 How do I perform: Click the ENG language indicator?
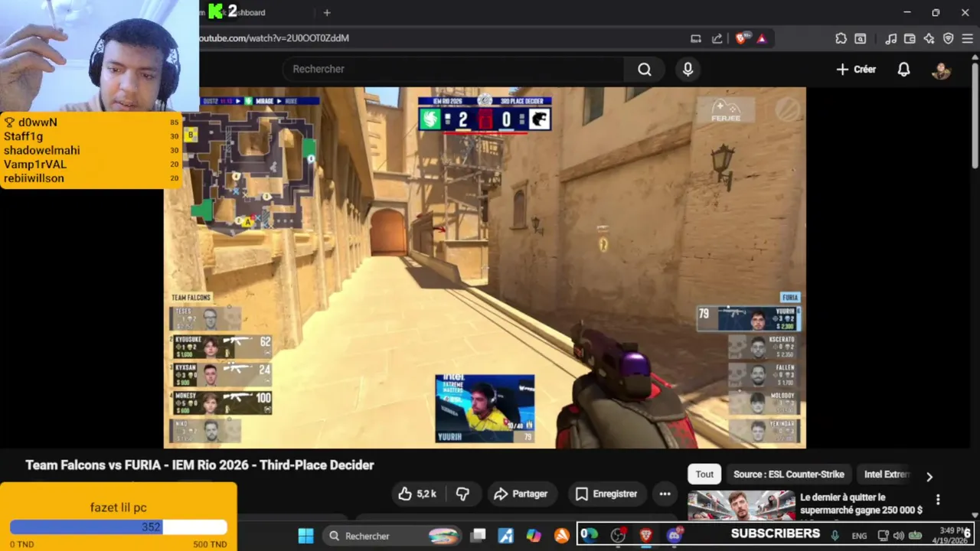pos(859,536)
